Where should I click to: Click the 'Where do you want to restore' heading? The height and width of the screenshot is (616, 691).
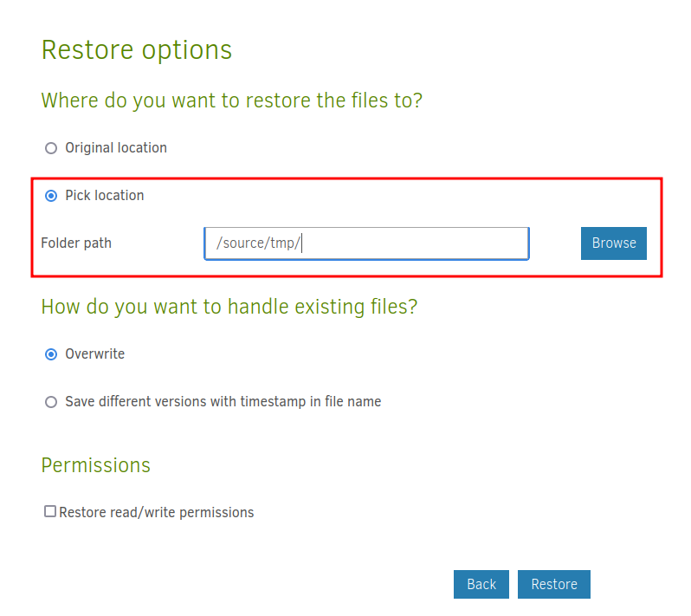(232, 101)
